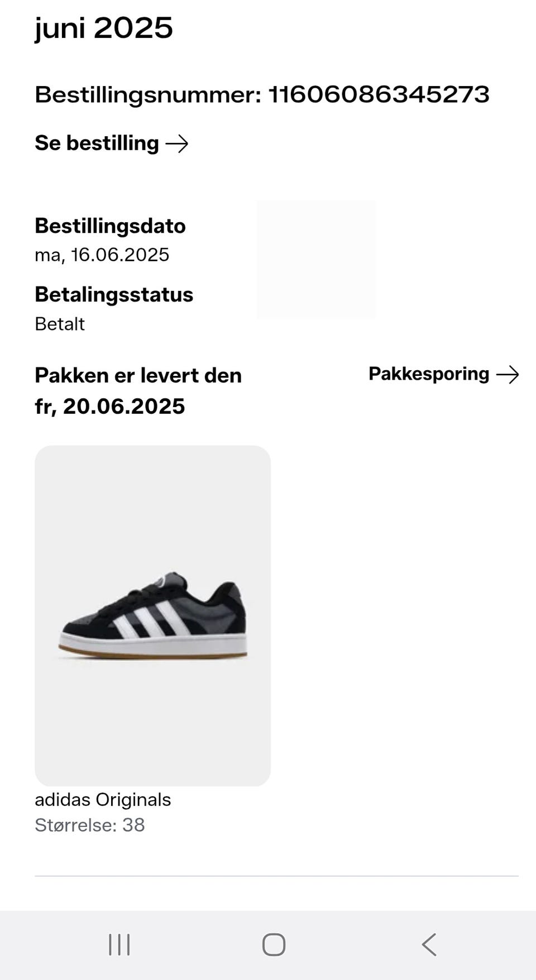Image resolution: width=536 pixels, height=980 pixels.
Task: Tap the arrow beside Se bestilling
Action: click(x=177, y=144)
